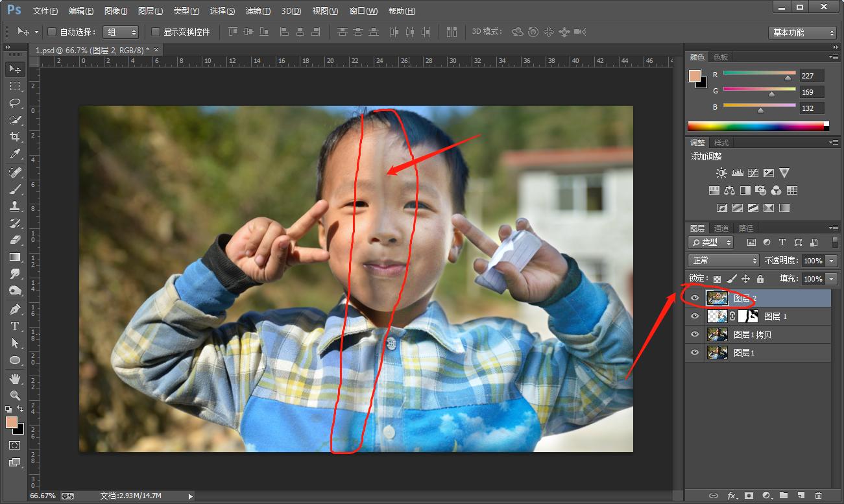Switch to the 通道 tab
The image size is (844, 504).
(721, 228)
